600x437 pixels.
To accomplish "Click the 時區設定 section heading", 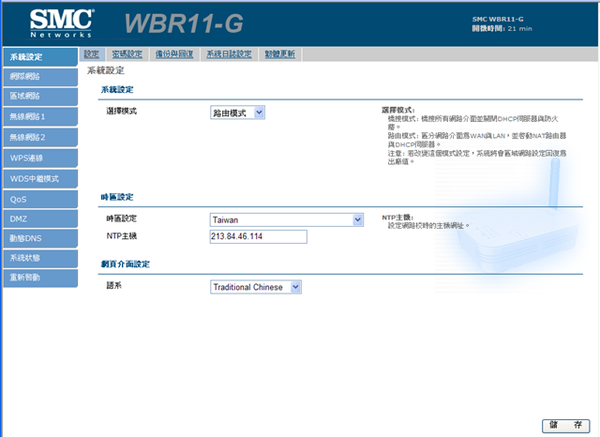I will (117, 197).
